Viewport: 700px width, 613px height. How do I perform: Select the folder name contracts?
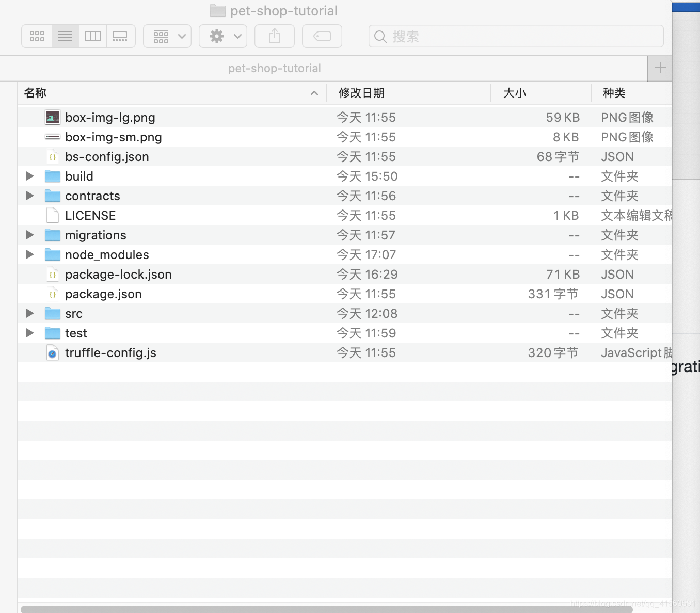92,196
